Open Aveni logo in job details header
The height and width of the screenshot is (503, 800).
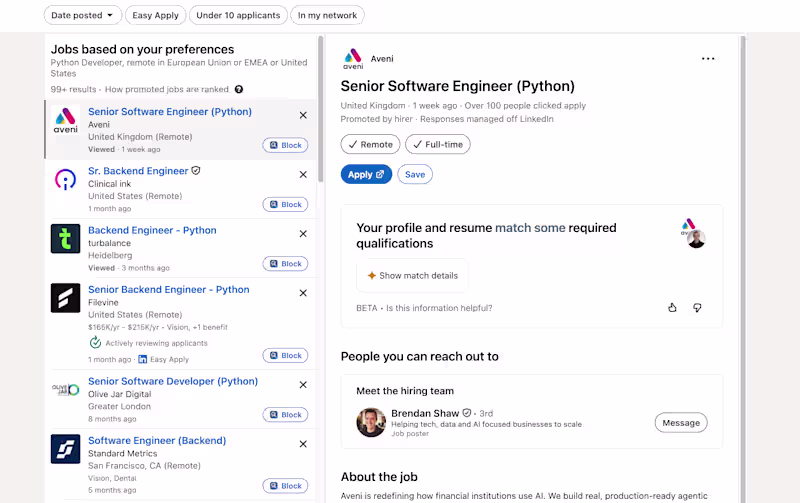click(353, 59)
